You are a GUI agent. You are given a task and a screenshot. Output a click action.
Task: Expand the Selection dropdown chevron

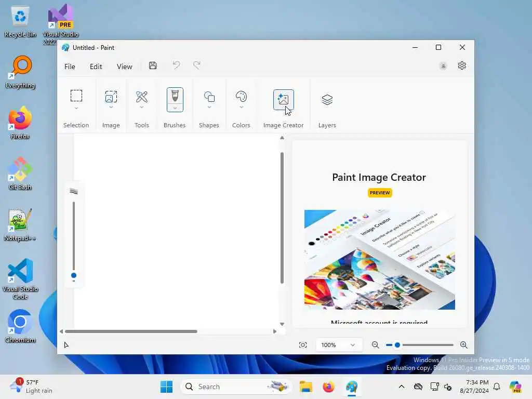pos(76,108)
